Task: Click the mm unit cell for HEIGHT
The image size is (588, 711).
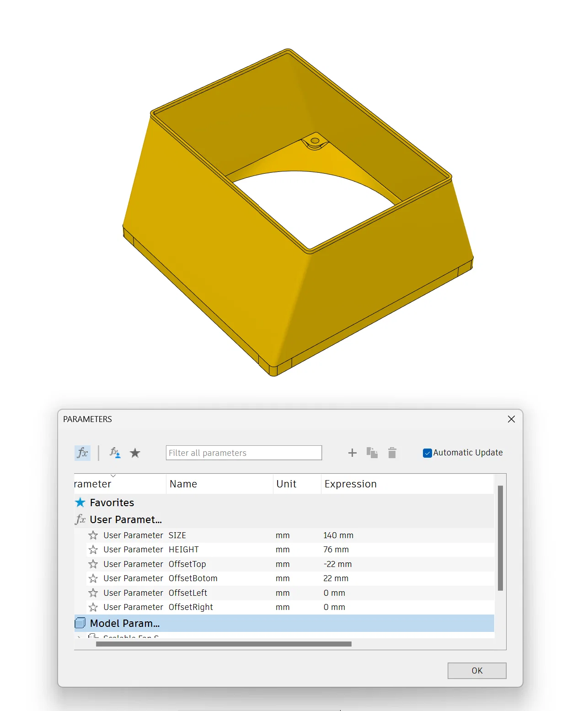Action: tap(283, 550)
